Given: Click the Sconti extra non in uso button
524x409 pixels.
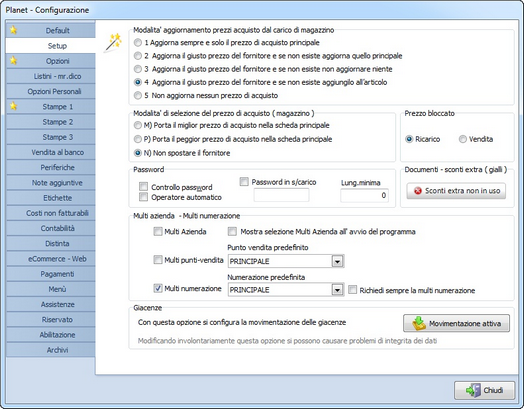Looking at the screenshot, I should pyautogui.click(x=456, y=191).
